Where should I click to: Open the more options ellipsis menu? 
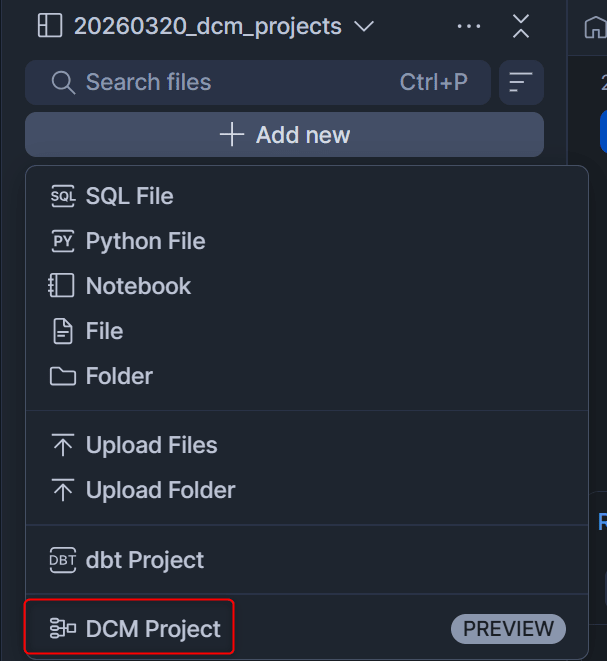[x=468, y=27]
